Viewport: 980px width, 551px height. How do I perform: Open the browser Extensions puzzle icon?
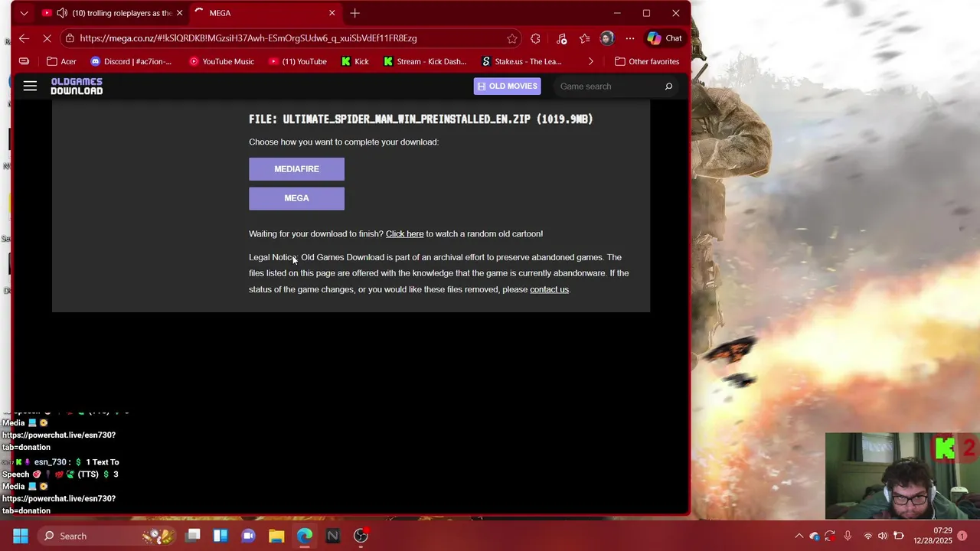point(535,38)
